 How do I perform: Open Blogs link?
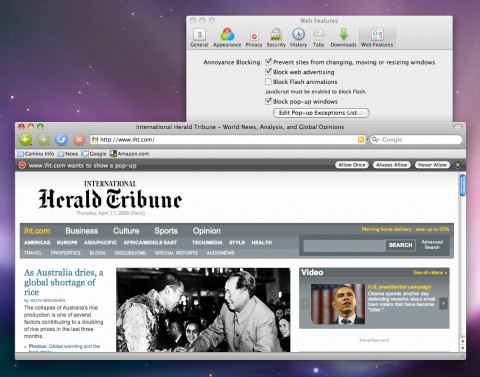(97, 253)
